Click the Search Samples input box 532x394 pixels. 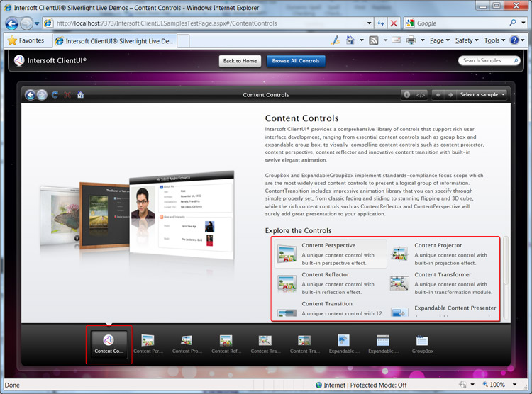click(489, 60)
